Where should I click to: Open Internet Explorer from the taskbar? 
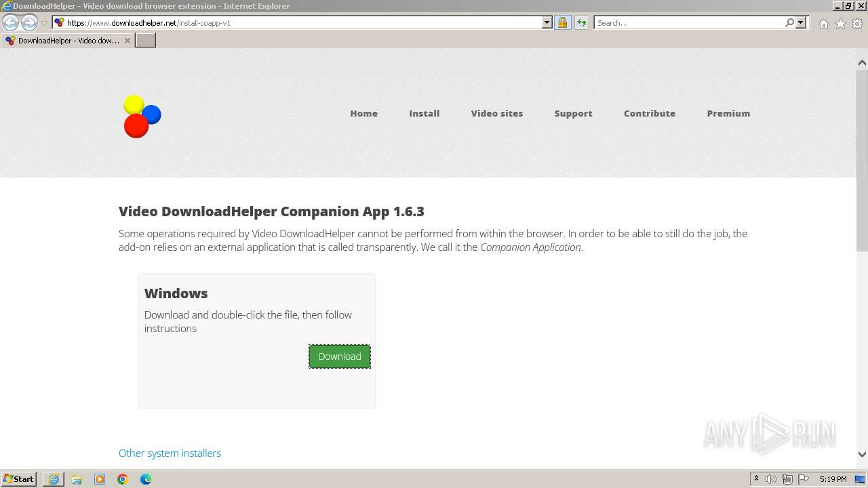tap(54, 479)
